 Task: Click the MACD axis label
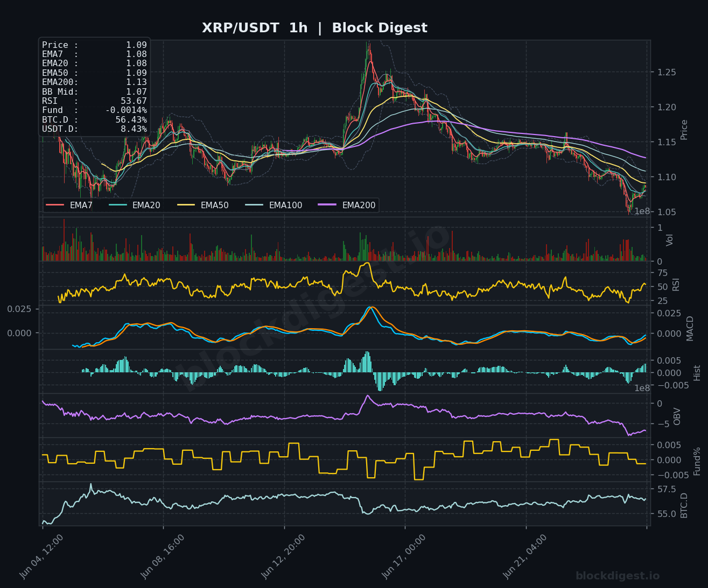click(x=690, y=328)
